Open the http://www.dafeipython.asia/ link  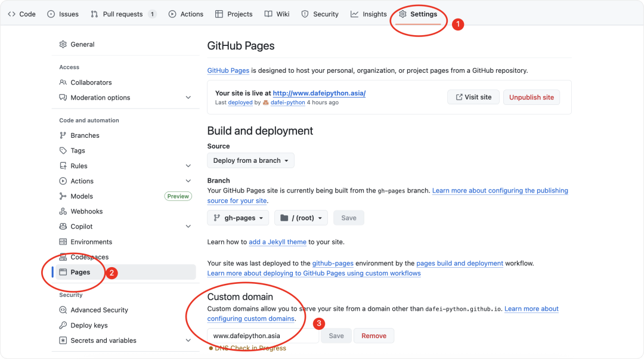pyautogui.click(x=319, y=93)
